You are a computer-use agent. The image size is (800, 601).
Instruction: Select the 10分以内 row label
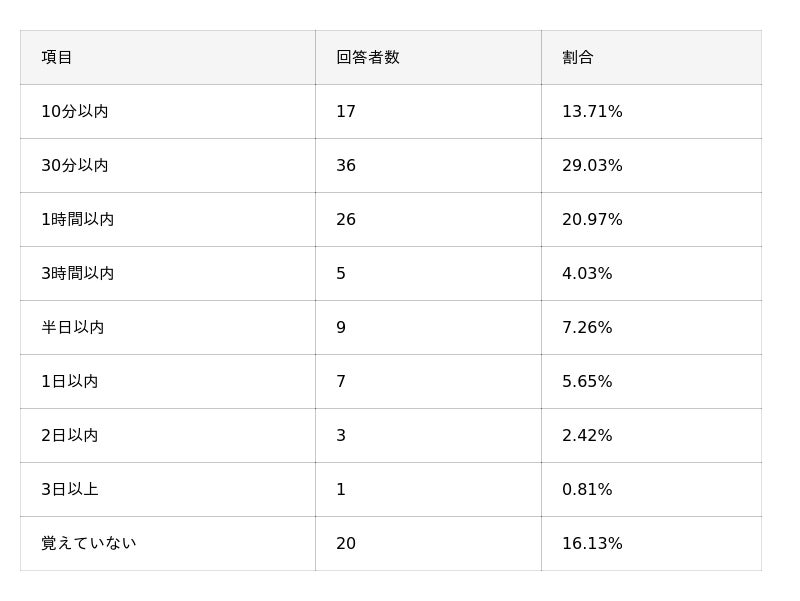pos(75,112)
